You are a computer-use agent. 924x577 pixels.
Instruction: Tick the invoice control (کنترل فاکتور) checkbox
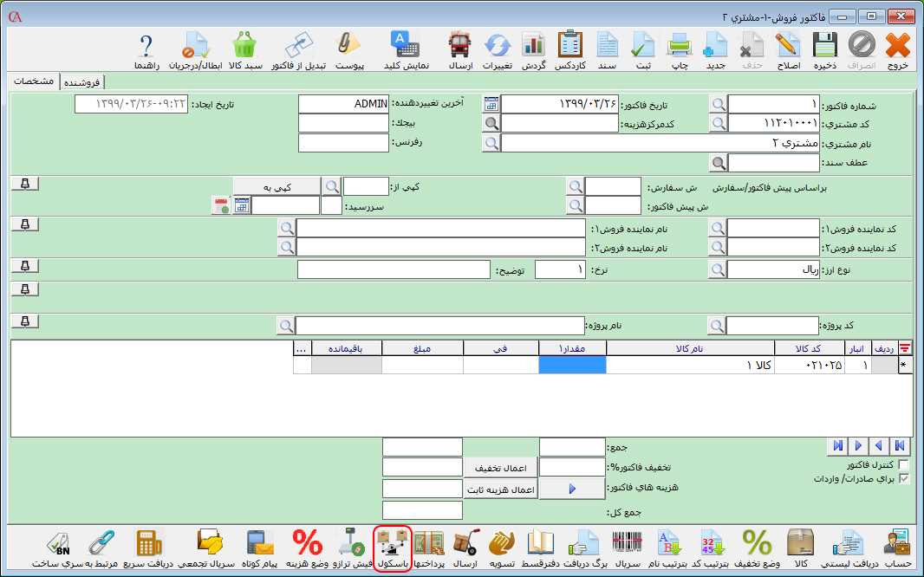point(906,465)
